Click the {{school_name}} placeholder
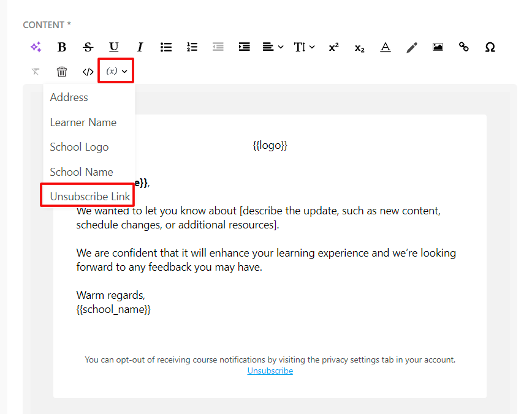532x414 pixels. point(113,309)
